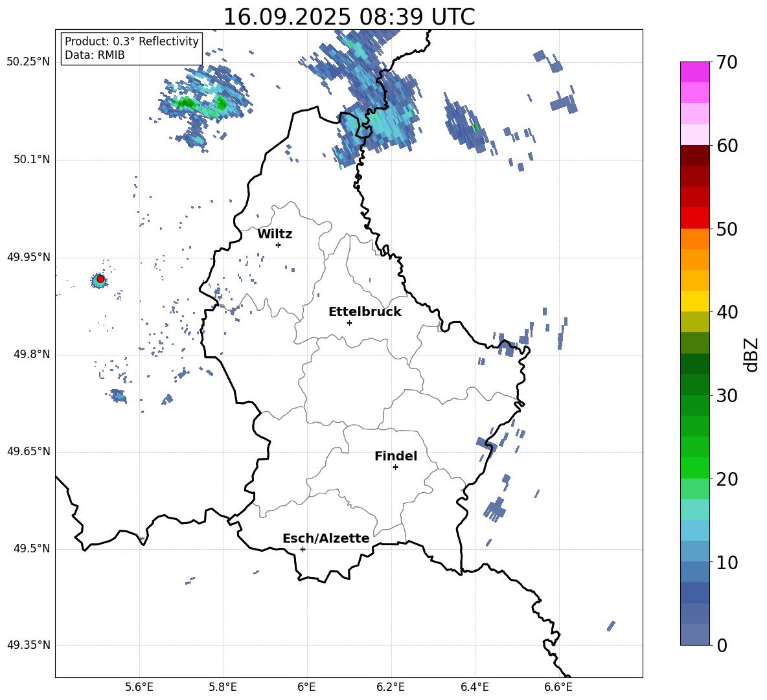Click the Data: RMIB text
The image size is (767, 700).
[95, 55]
